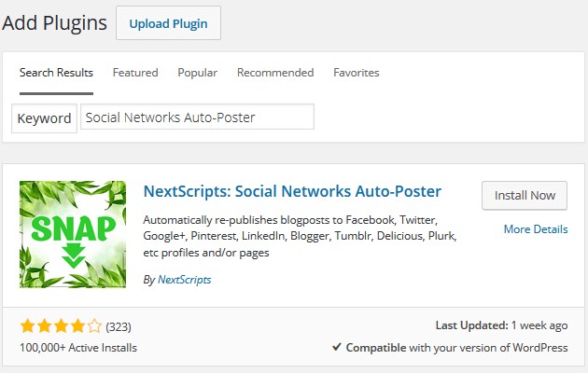Viewport: 588px width, 373px height.
Task: Click the SNAP plugin thumbnail image
Action: pos(73,234)
